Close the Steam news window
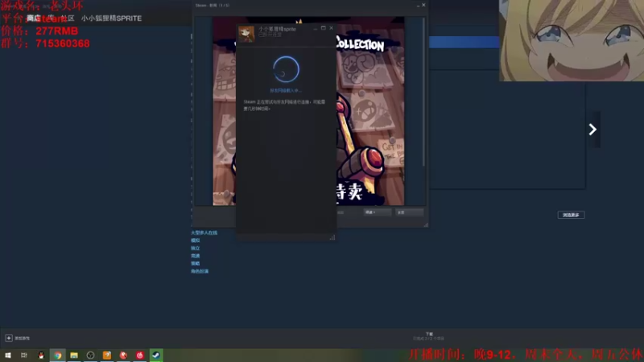The width and height of the screenshot is (644, 362). coord(423,5)
